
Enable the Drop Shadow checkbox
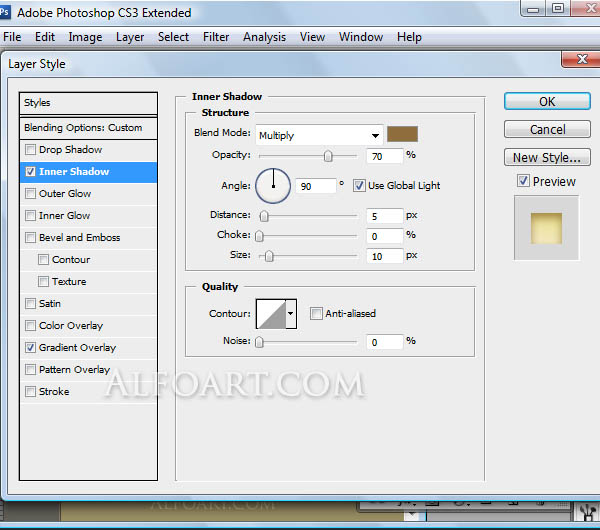coord(30,149)
